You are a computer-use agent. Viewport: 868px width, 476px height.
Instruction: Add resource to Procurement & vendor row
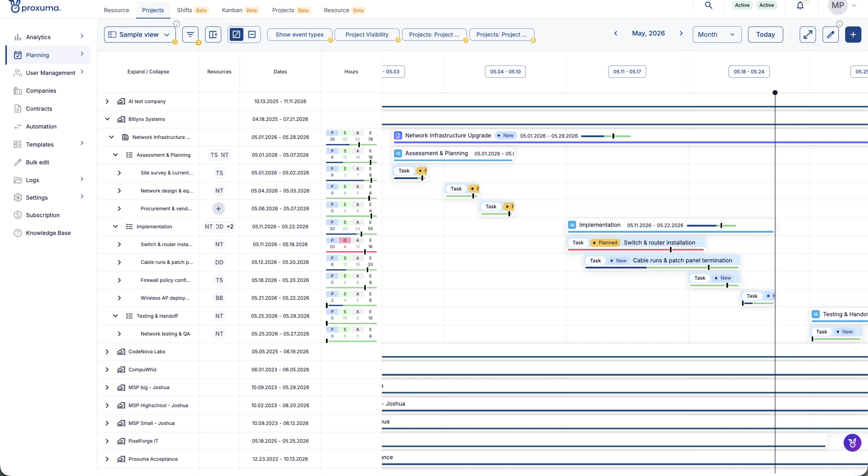[x=218, y=208]
